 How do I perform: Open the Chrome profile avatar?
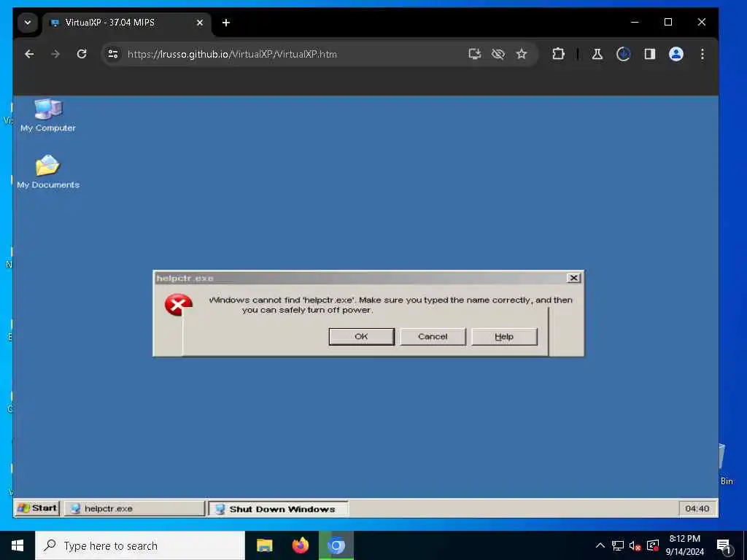pos(676,54)
